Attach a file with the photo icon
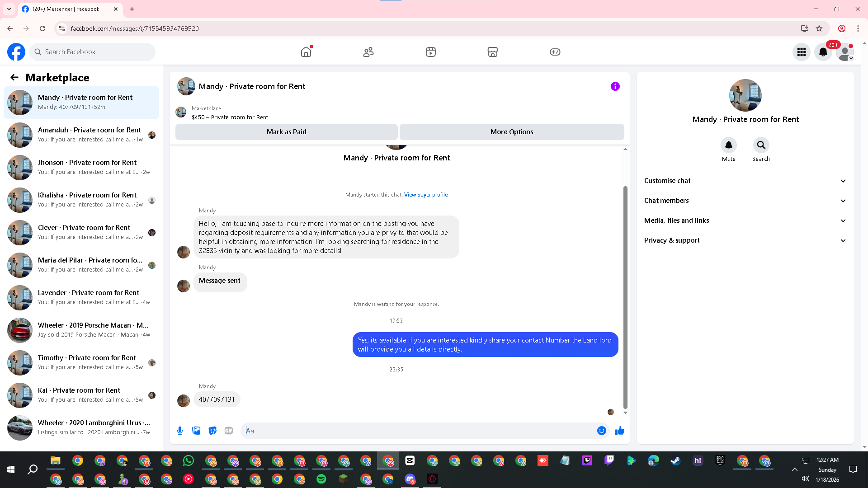 click(x=196, y=431)
